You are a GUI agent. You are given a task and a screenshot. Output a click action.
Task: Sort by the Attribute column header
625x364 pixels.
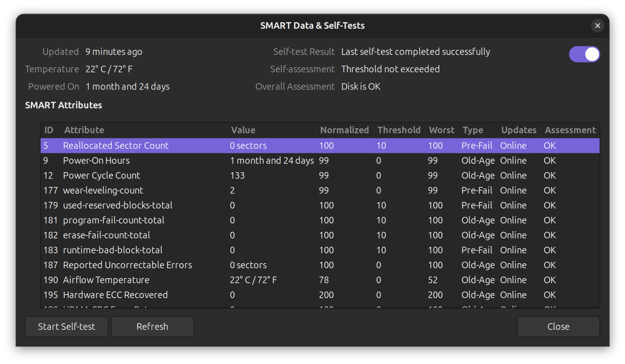[84, 130]
